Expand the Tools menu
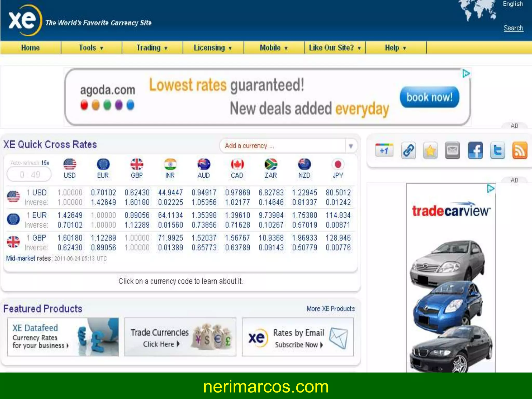532x399 pixels. [x=91, y=48]
